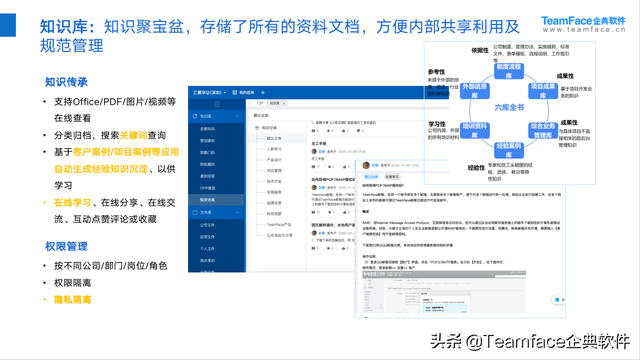Switch to the 门户 tab
Screen dimensions: 640x360
[260, 103]
